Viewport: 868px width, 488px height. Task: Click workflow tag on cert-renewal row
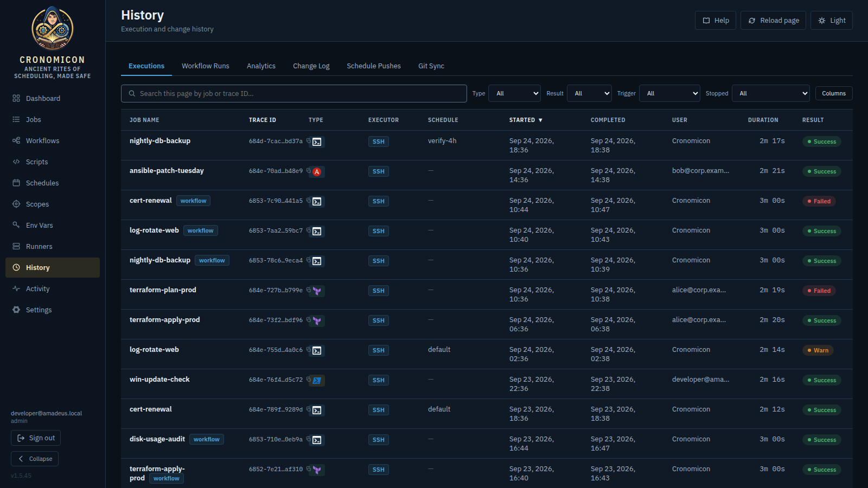[193, 201]
